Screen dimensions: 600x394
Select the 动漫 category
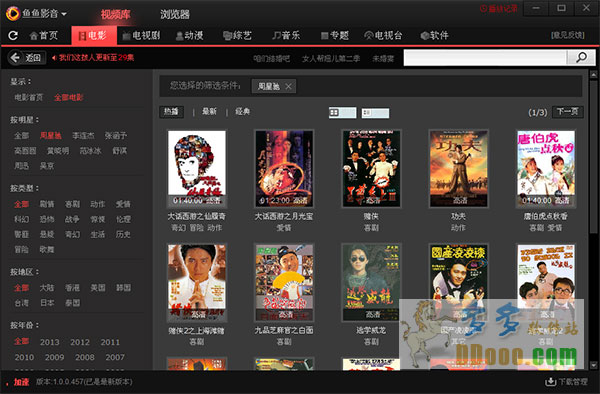click(189, 36)
